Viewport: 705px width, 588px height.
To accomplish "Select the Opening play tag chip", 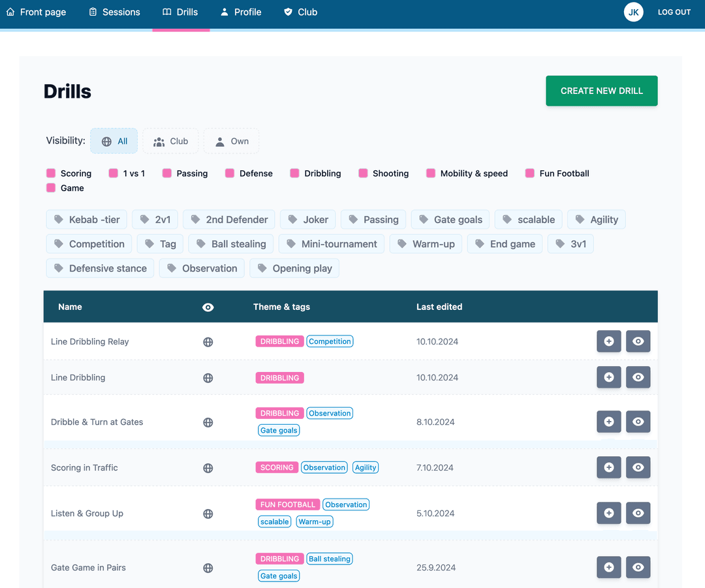I will pyautogui.click(x=294, y=268).
